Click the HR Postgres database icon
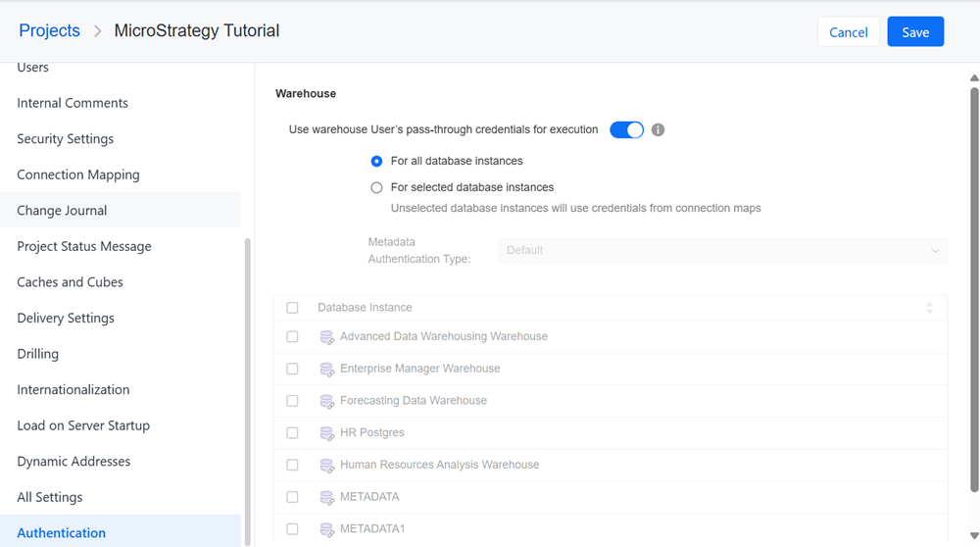 (326, 433)
